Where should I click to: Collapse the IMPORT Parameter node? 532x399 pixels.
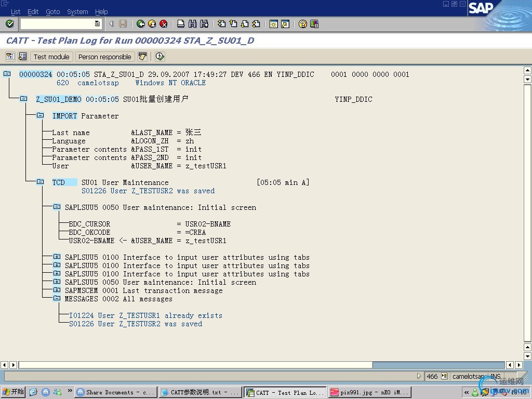point(40,116)
